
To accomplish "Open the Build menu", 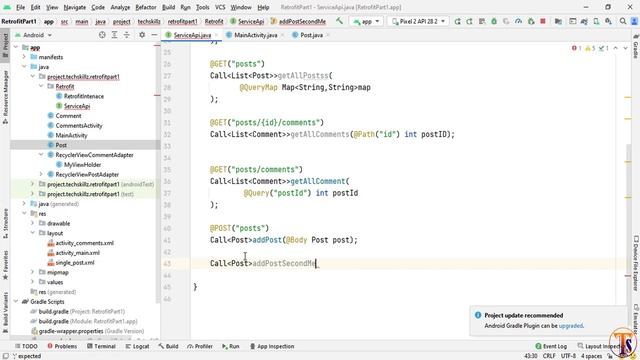I will pos(169,7).
